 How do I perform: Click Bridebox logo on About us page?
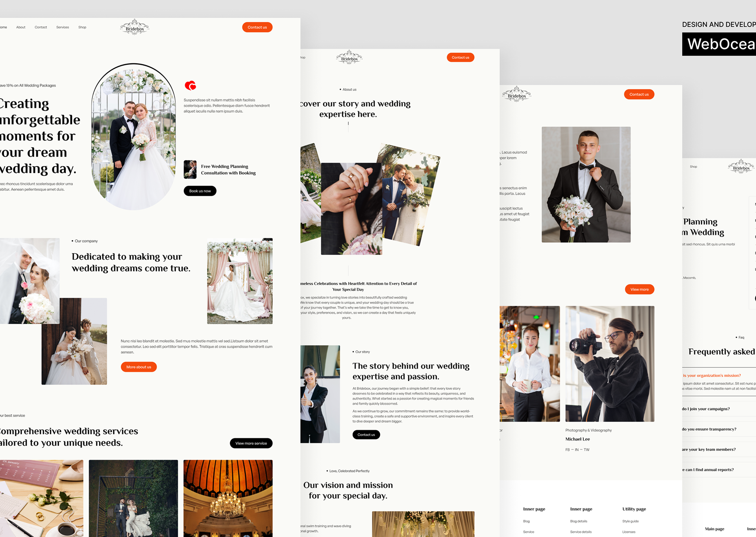(349, 57)
